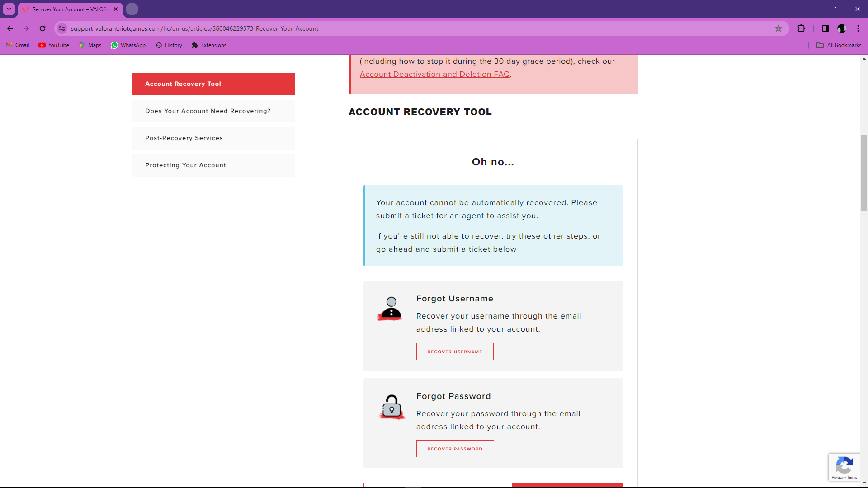Viewport: 868px width, 488px height.
Task: Open the Maps bookmark
Action: (90, 45)
